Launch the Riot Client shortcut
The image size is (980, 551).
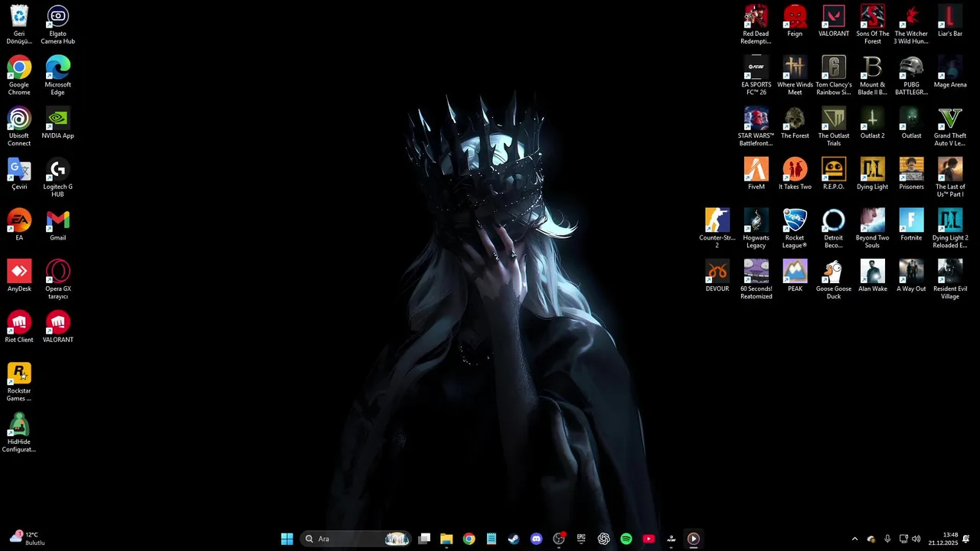tap(19, 327)
